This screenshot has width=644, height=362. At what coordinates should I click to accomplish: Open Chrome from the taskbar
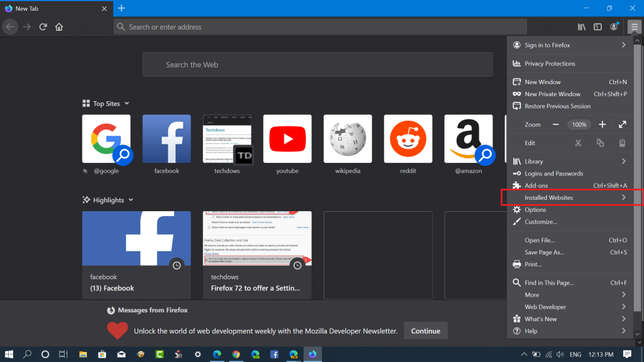coord(236,354)
